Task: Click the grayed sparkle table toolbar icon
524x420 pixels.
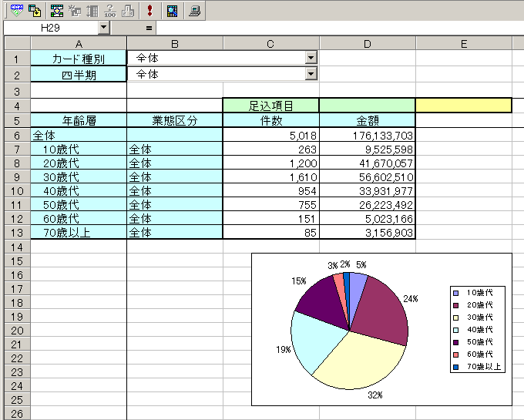Action: click(75, 10)
